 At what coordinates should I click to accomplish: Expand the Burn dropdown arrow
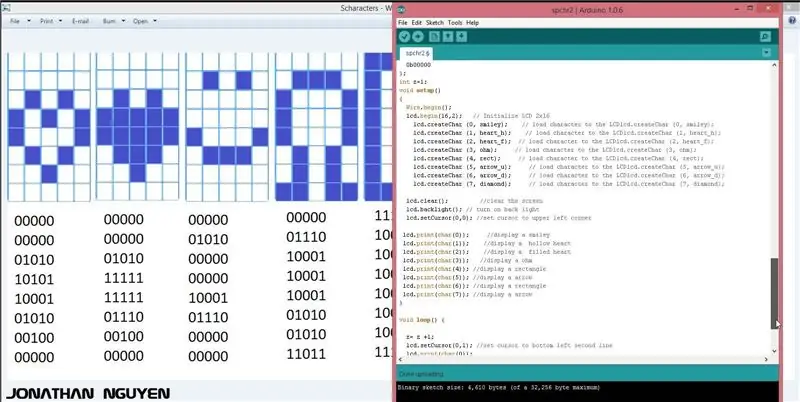[x=123, y=21]
